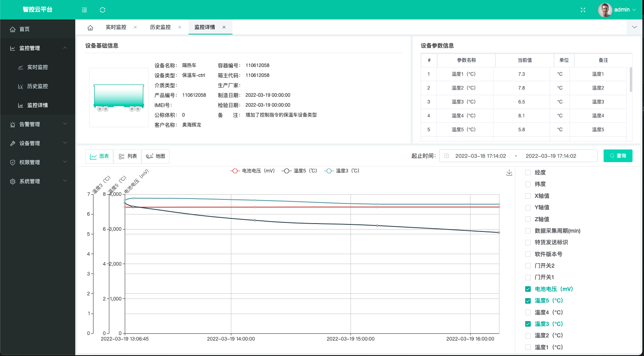The image size is (644, 356).
Task: Switch to the 列表 view tab
Action: point(128,156)
